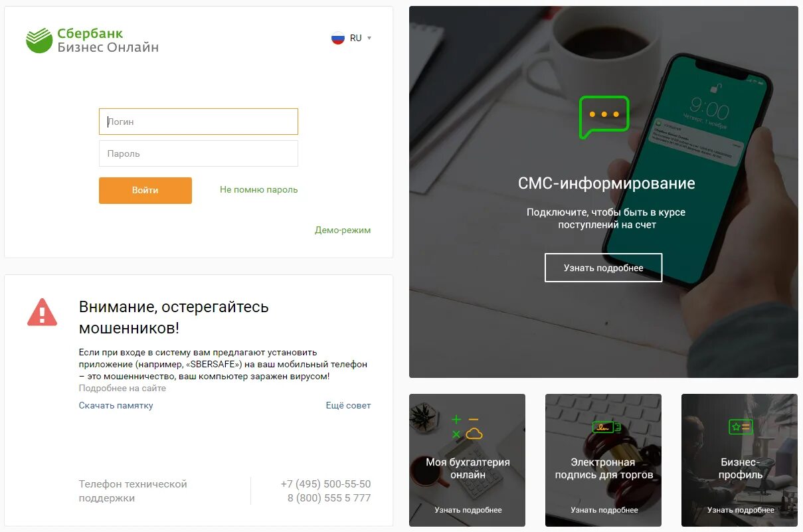Open the RU language dropdown arrow
The width and height of the screenshot is (803, 532).
point(369,38)
